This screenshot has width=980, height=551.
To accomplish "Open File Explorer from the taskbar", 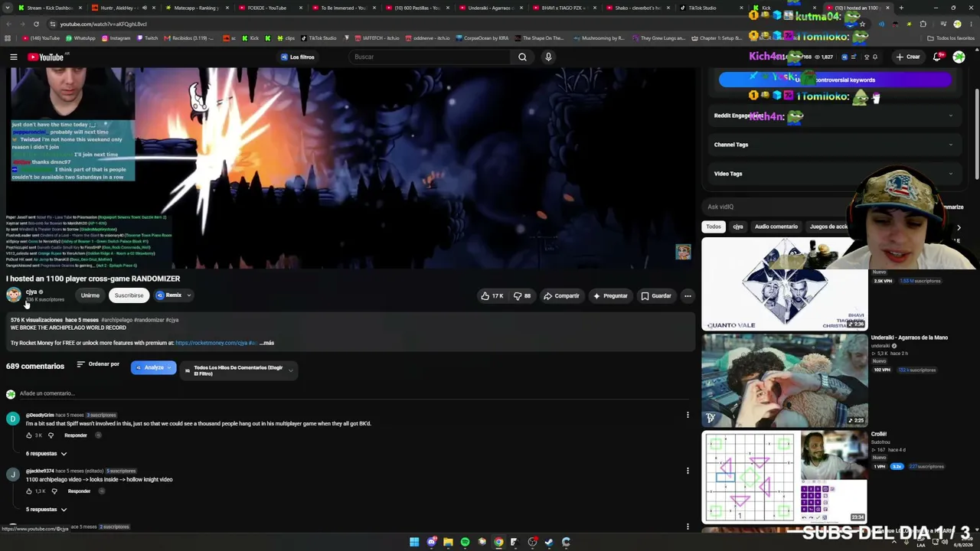I will (448, 542).
